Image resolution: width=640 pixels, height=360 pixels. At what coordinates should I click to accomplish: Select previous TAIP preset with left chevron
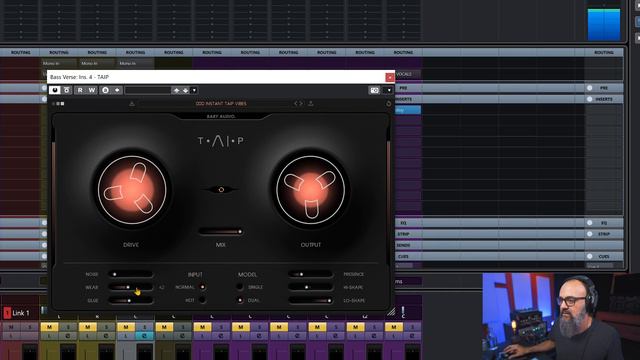tap(296, 104)
